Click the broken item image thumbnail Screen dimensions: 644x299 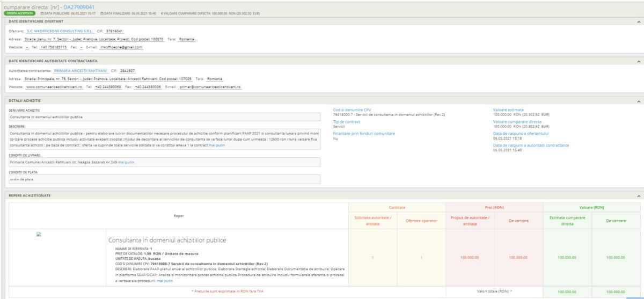coord(39,234)
